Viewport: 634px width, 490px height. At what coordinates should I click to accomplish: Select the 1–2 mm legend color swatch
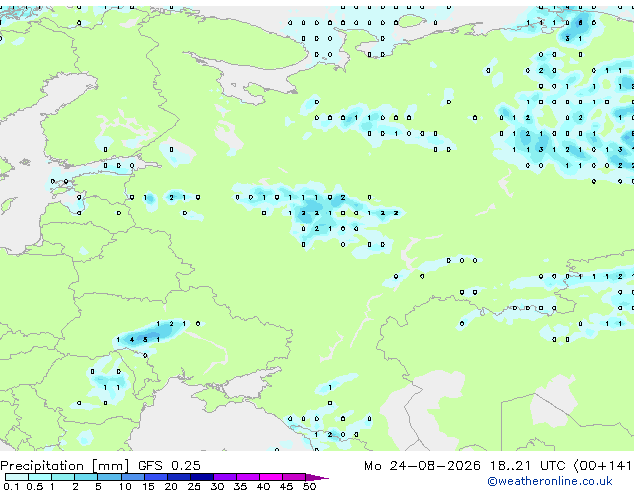(63, 477)
